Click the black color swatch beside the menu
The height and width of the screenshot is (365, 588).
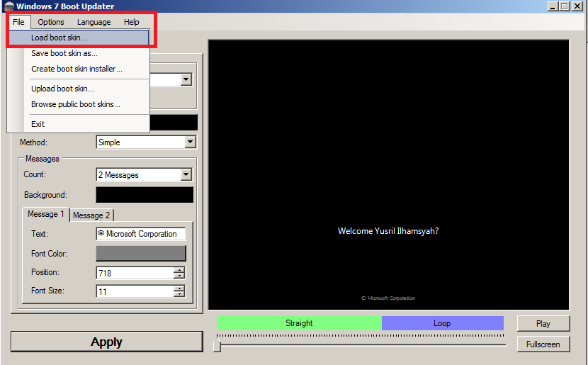pos(174,123)
